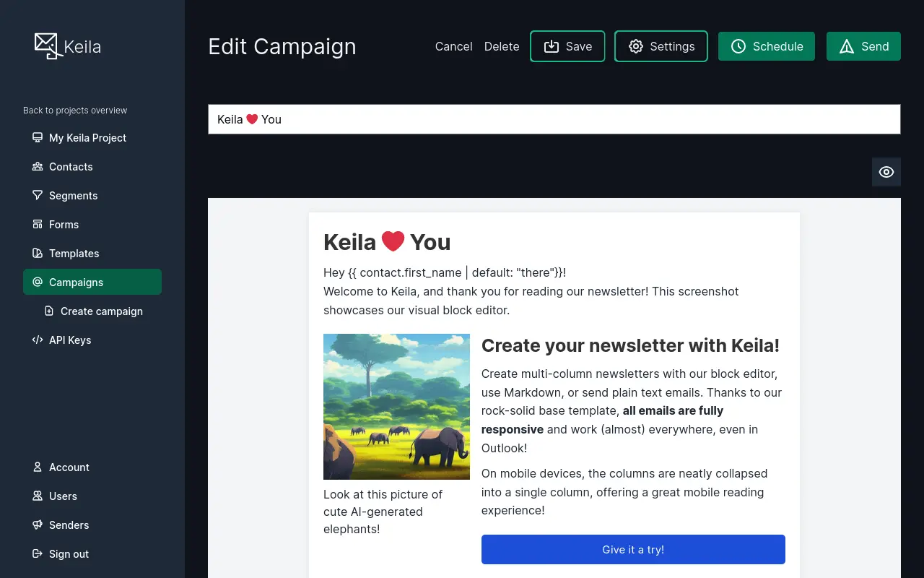Open the Templates page

coord(92,253)
